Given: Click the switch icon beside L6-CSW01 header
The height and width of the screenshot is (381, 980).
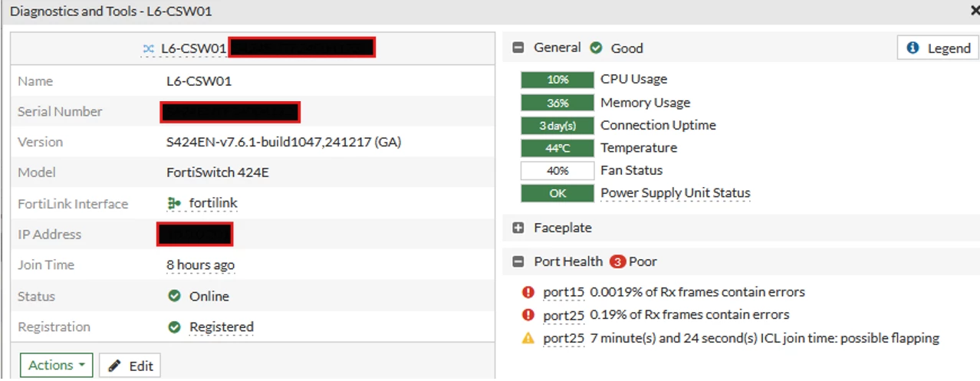Looking at the screenshot, I should pyautogui.click(x=149, y=48).
